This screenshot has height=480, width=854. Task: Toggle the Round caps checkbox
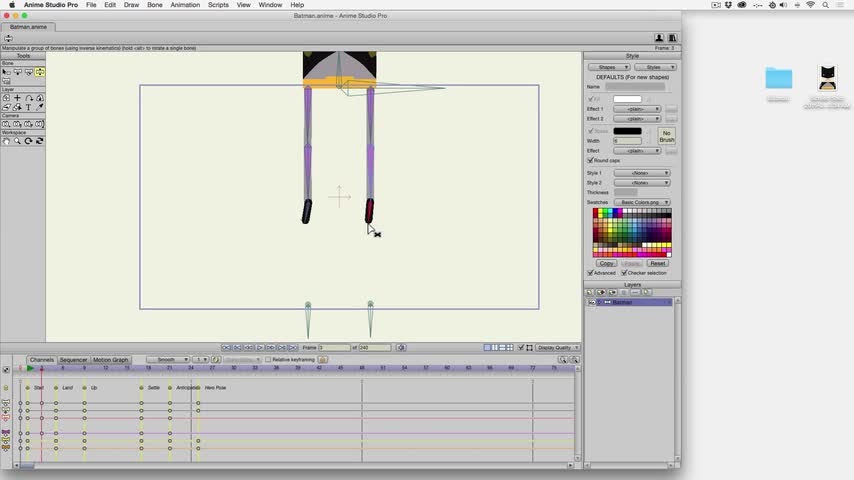590,160
